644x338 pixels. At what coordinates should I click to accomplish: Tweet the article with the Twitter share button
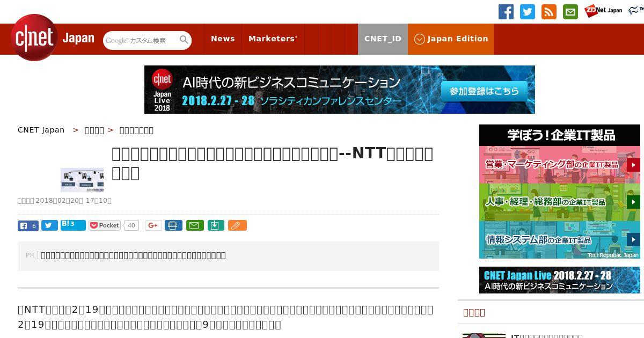(x=49, y=226)
